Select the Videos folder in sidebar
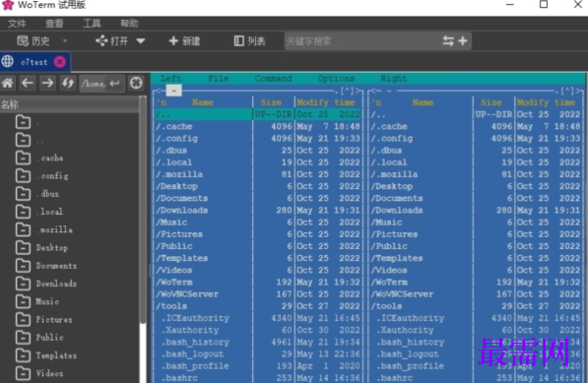This screenshot has height=383, width=588. [x=50, y=373]
